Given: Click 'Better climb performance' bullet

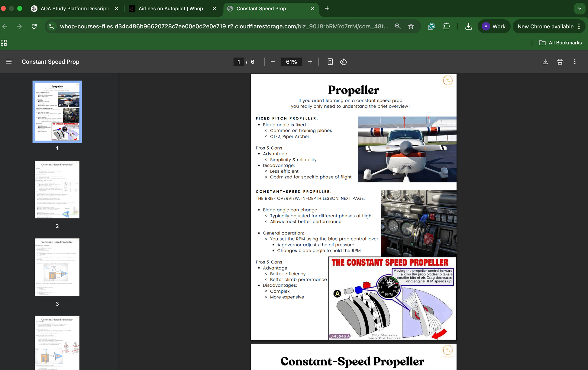Looking at the screenshot, I should coord(298,279).
